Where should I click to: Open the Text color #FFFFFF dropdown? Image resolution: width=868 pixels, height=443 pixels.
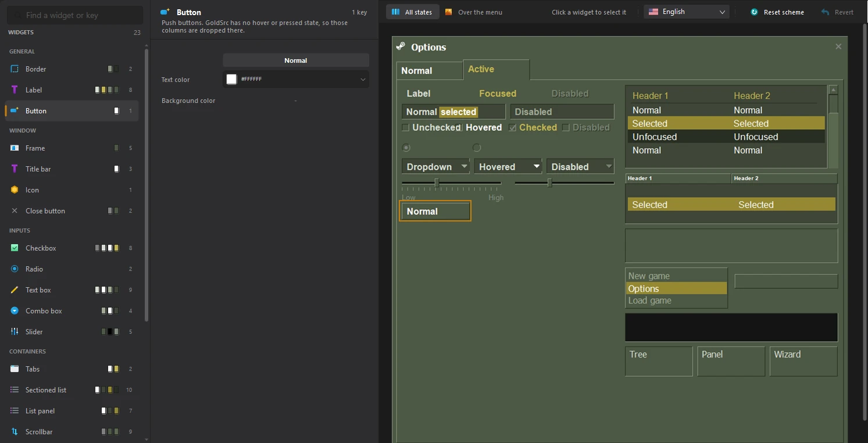pyautogui.click(x=296, y=79)
